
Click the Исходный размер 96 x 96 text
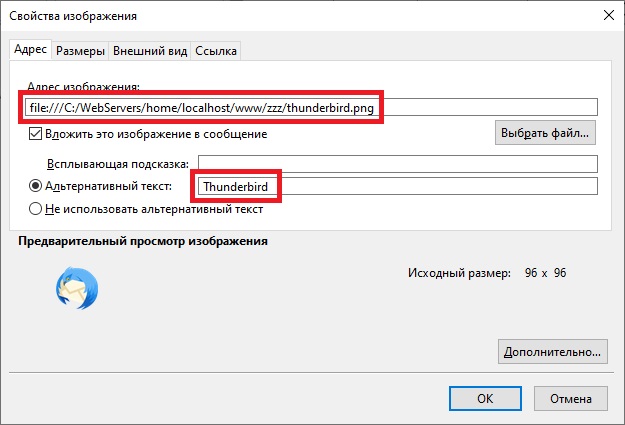point(487,273)
